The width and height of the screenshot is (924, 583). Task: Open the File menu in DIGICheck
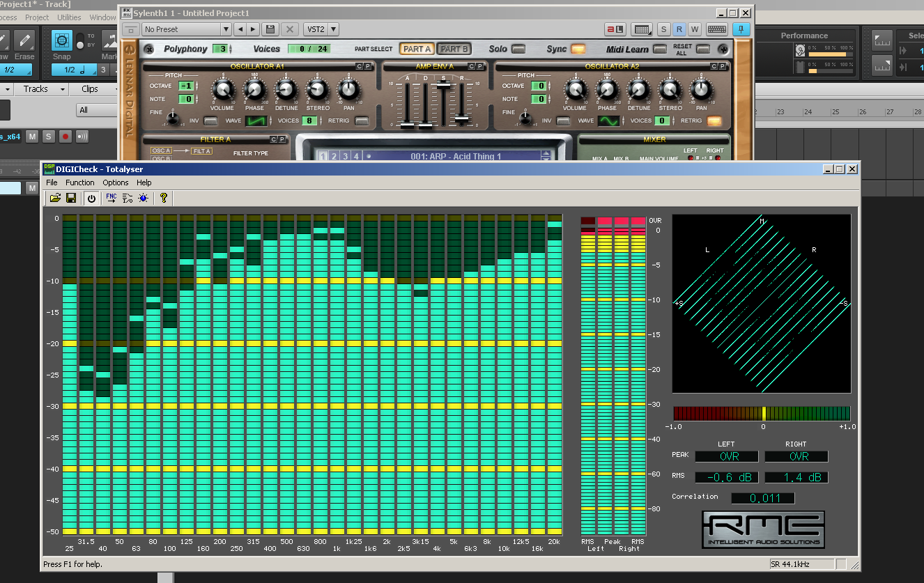52,182
